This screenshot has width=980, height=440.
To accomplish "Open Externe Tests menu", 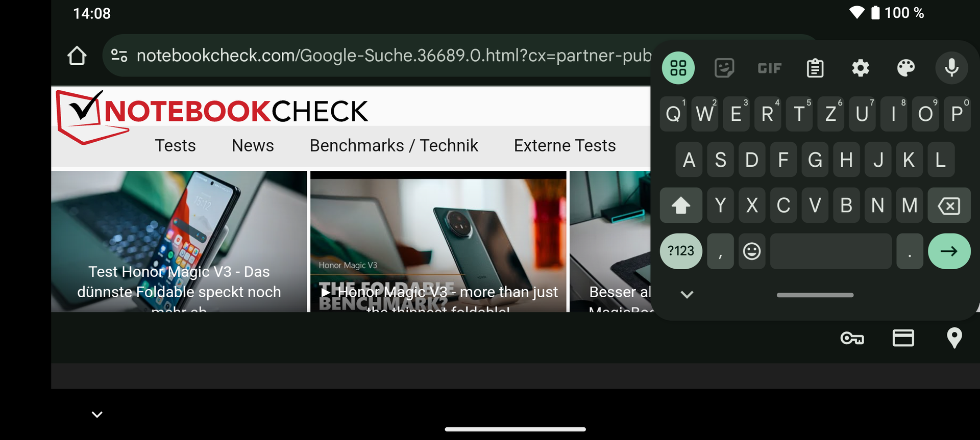I will pyautogui.click(x=565, y=146).
